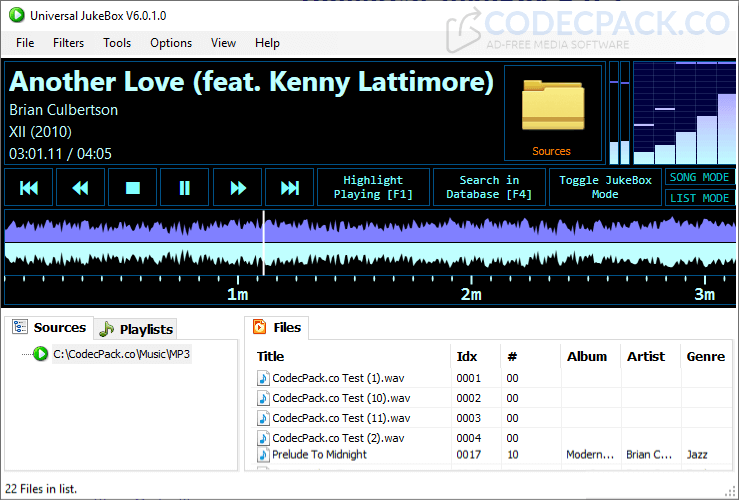Open the File menu
The height and width of the screenshot is (500, 739).
(25, 43)
